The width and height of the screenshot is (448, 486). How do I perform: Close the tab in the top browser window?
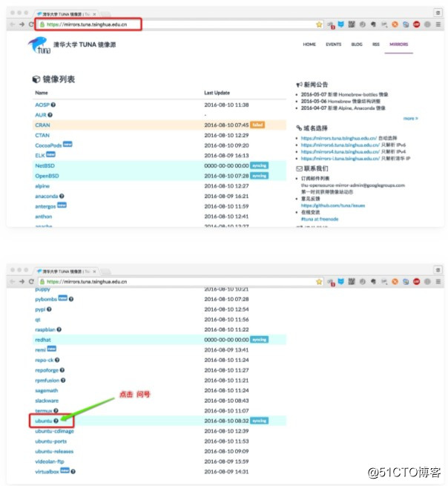click(x=94, y=14)
